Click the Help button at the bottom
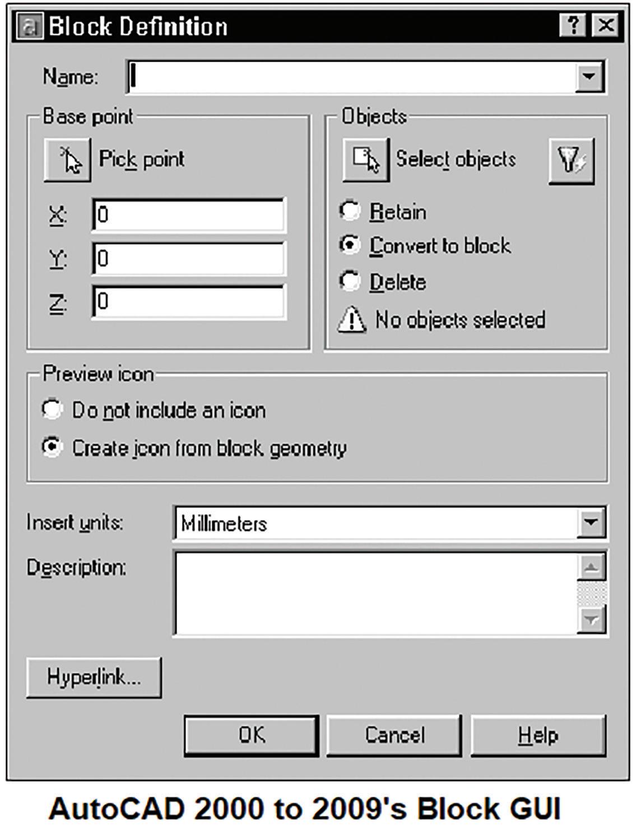The height and width of the screenshot is (840, 636). click(538, 735)
